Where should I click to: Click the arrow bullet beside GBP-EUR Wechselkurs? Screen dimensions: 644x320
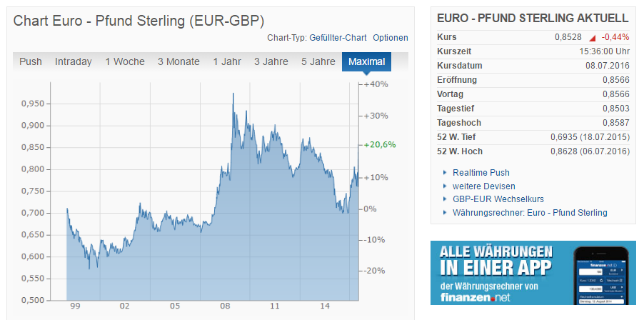pyautogui.click(x=445, y=199)
